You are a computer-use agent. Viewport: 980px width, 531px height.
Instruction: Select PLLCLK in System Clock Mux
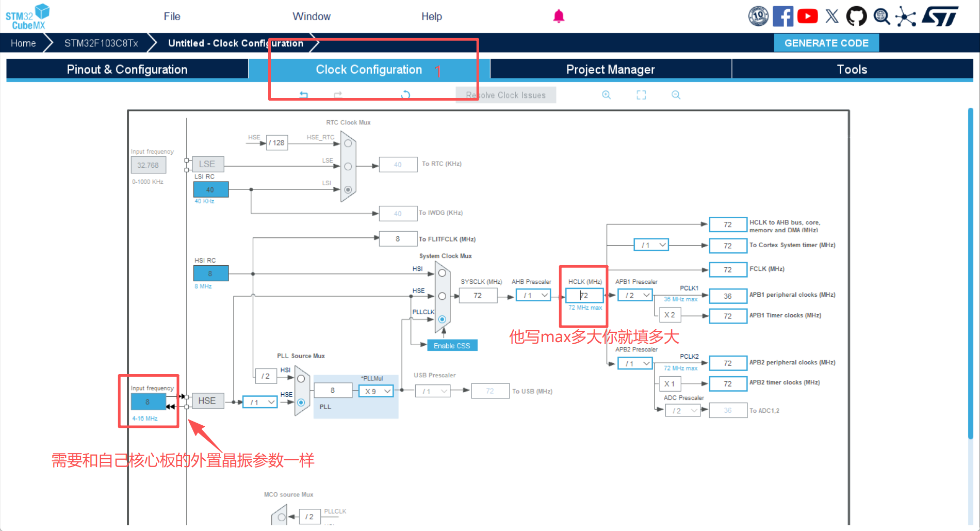coord(442,319)
